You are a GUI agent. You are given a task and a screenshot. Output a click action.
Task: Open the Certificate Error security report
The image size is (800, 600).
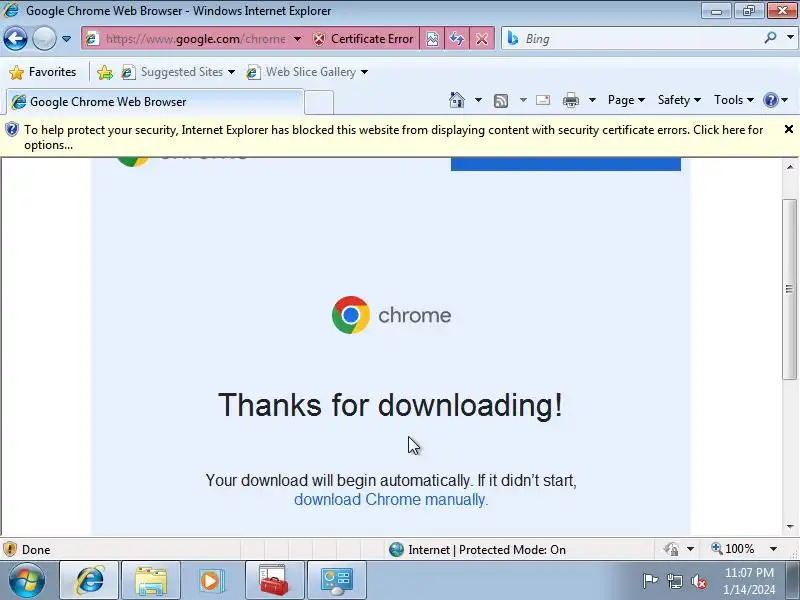(x=363, y=39)
